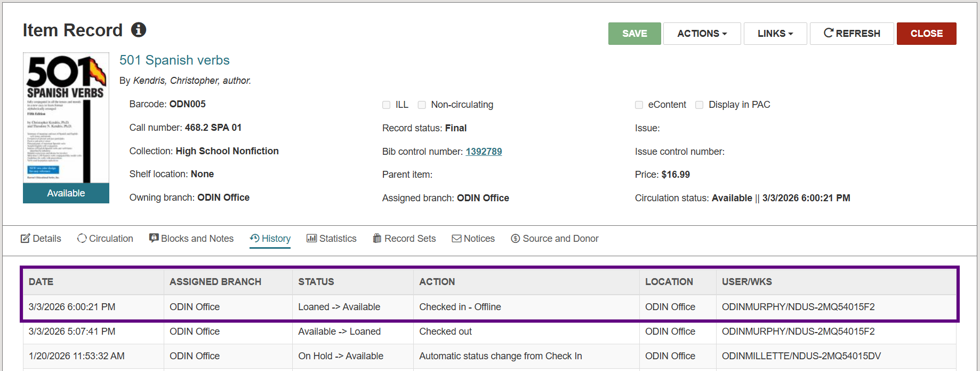980x371 pixels.
Task: Open the Statistics tab
Action: pyautogui.click(x=332, y=239)
